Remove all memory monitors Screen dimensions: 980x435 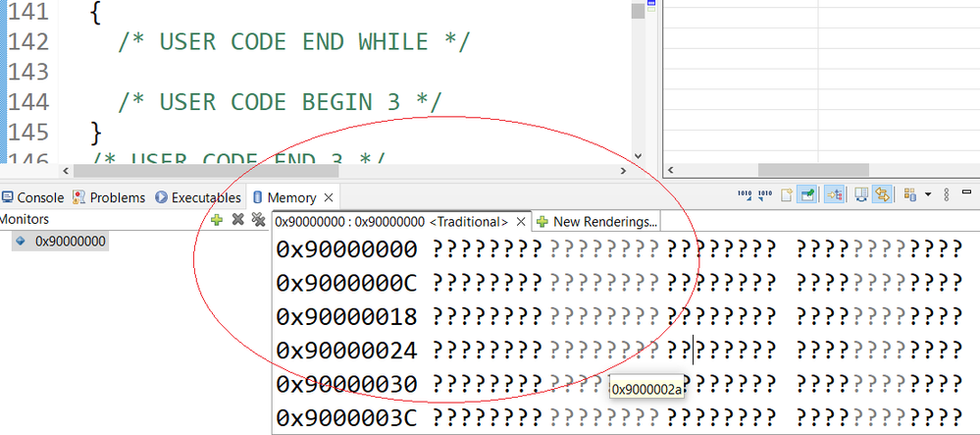258,220
